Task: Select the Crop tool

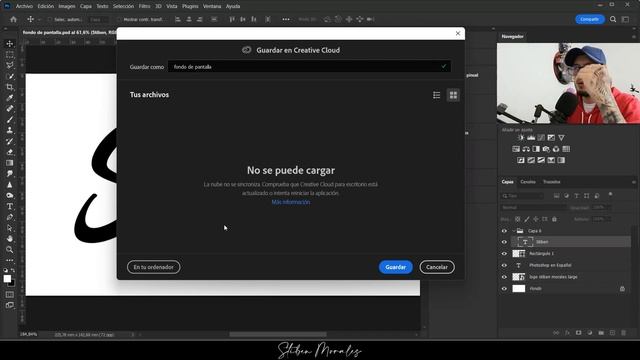Action: coord(10,87)
